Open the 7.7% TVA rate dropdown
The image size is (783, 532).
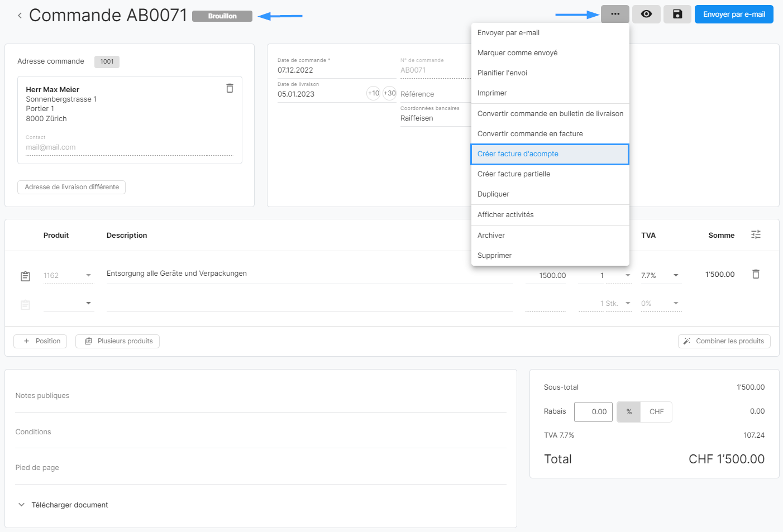[676, 276]
